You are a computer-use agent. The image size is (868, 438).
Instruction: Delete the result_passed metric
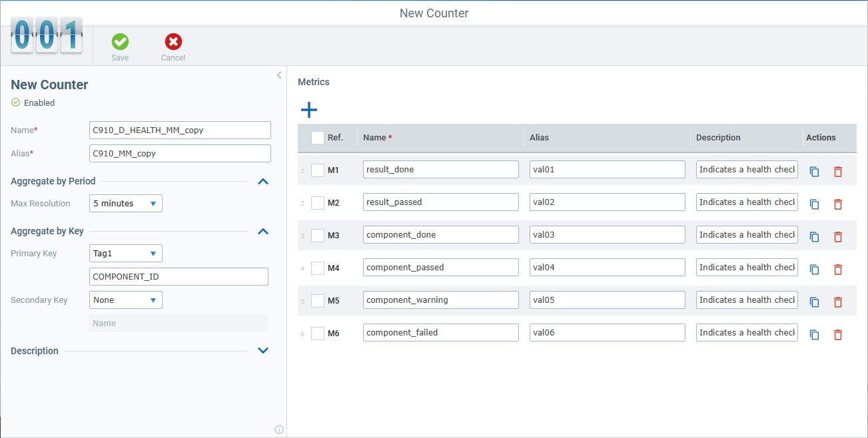pyautogui.click(x=838, y=204)
